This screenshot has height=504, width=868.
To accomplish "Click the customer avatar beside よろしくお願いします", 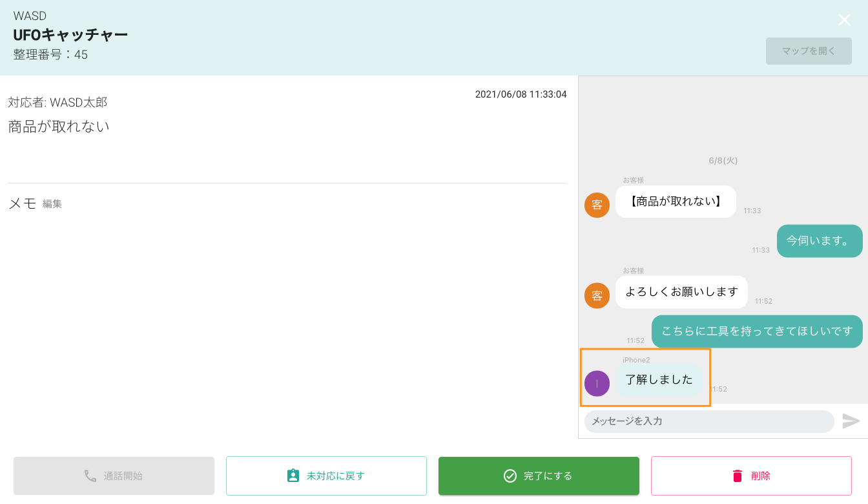I will [x=597, y=295].
